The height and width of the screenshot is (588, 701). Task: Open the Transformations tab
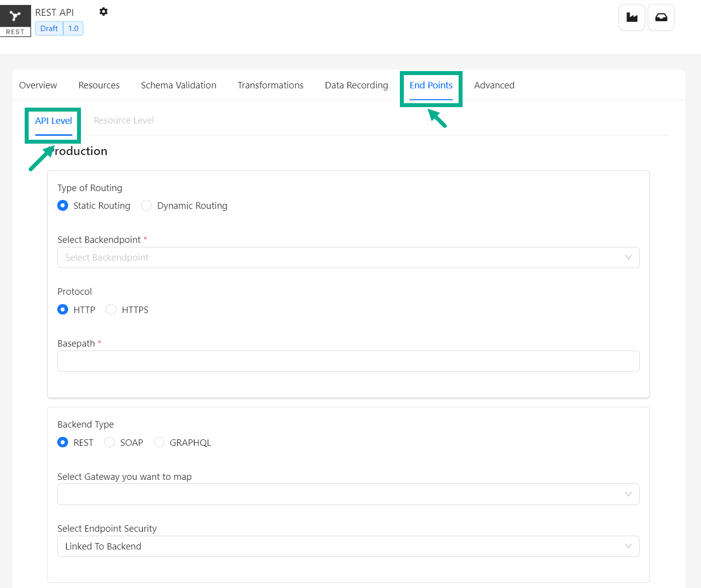pos(271,85)
